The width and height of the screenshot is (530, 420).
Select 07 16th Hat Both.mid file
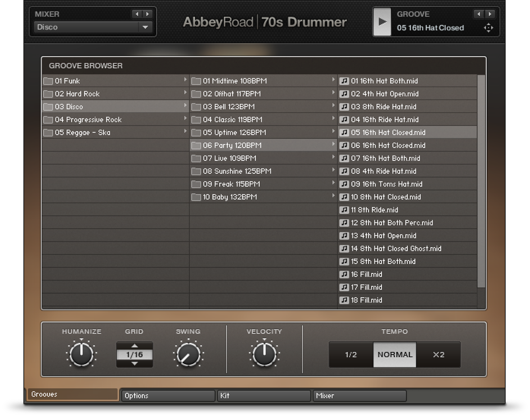tap(407, 158)
